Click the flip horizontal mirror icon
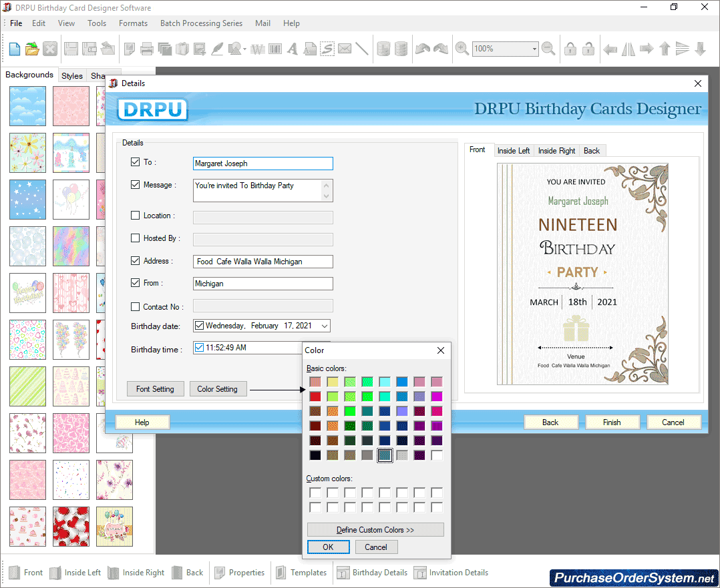720x588 pixels. (628, 49)
